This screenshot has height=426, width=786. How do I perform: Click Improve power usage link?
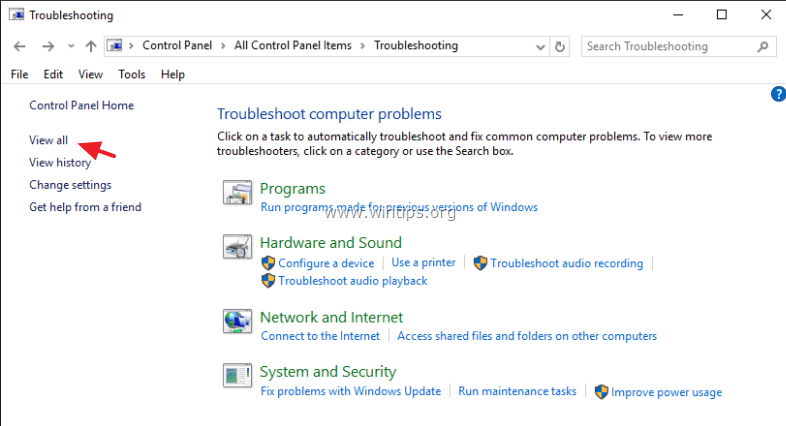pyautogui.click(x=666, y=392)
